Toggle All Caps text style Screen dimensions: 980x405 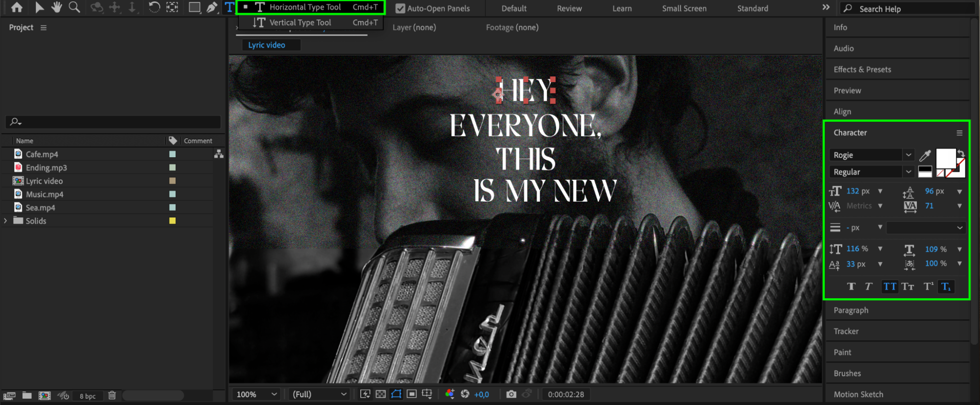coord(890,286)
